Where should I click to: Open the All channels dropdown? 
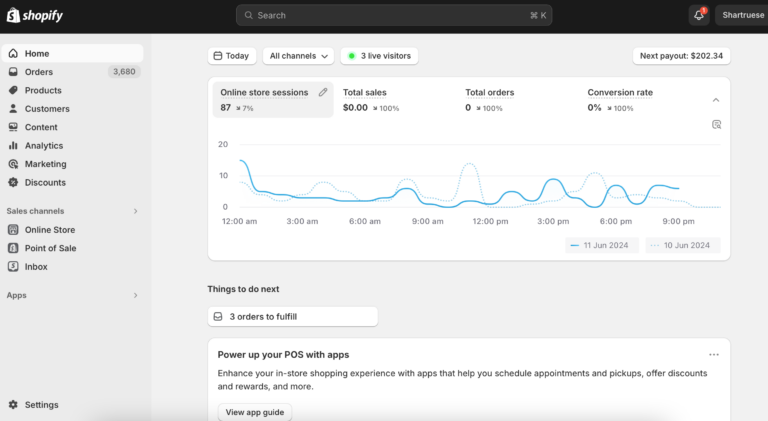pyautogui.click(x=300, y=56)
